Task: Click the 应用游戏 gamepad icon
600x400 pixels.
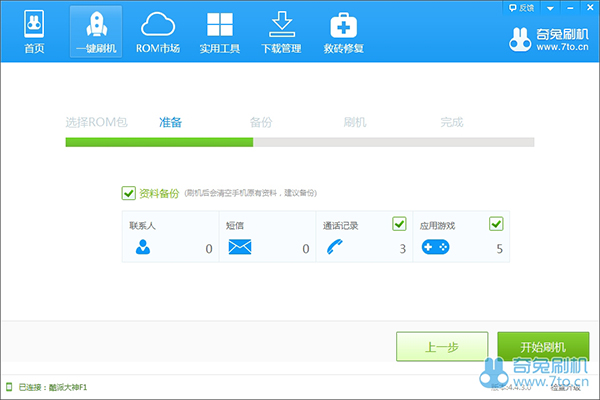Action: click(435, 247)
